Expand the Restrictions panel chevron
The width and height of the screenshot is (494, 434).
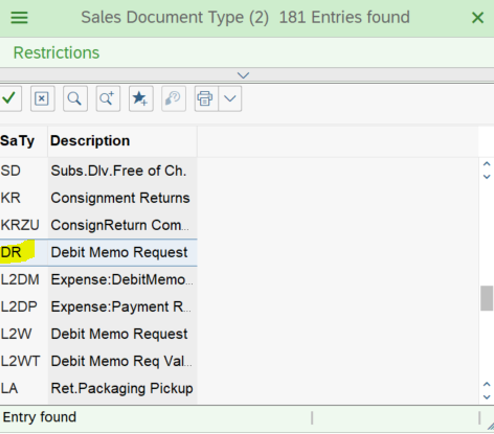tap(243, 75)
